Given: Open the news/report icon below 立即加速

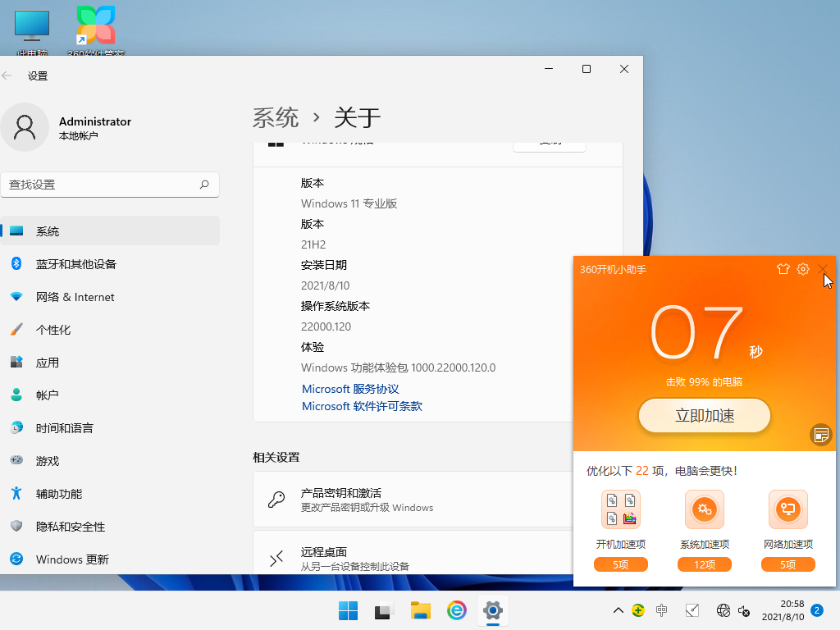Looking at the screenshot, I should click(x=820, y=435).
